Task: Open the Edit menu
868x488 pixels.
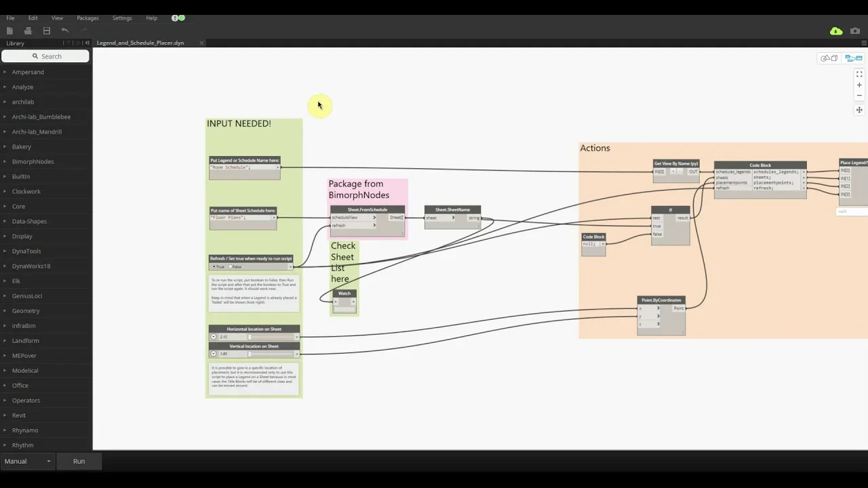Action: (x=33, y=18)
